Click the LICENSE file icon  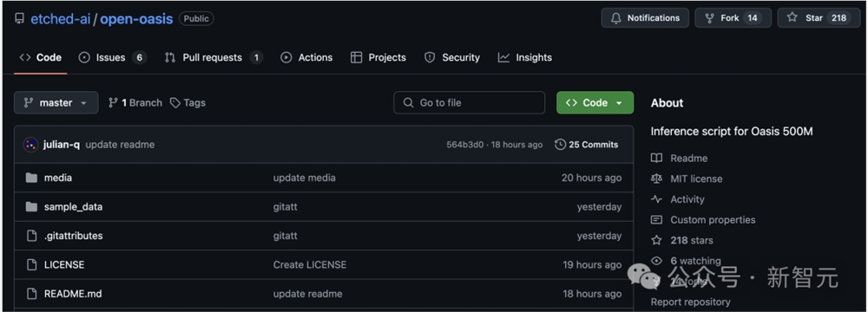[x=31, y=264]
